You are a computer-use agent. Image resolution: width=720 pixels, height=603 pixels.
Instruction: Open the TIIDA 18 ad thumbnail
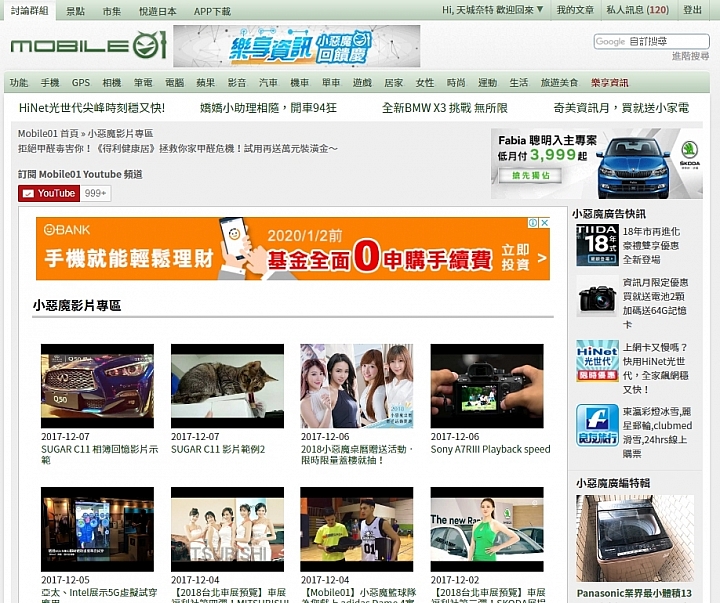[x=597, y=245]
